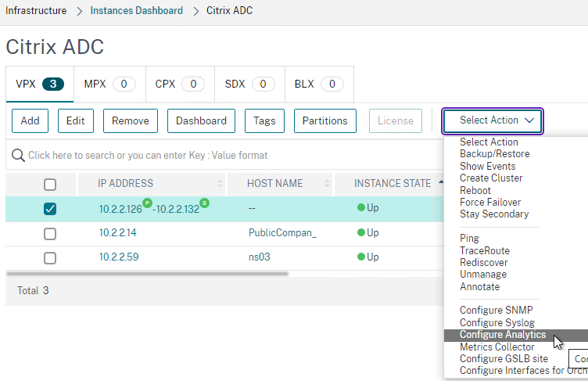Click the green P primary badge on 10.2.2.126
The height and width of the screenshot is (381, 588).
tap(147, 203)
